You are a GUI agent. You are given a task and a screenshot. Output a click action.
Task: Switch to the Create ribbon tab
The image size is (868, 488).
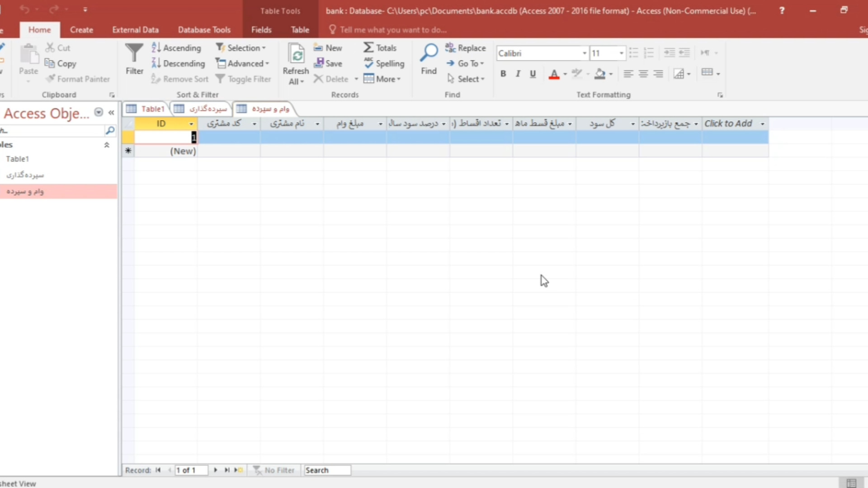(81, 30)
